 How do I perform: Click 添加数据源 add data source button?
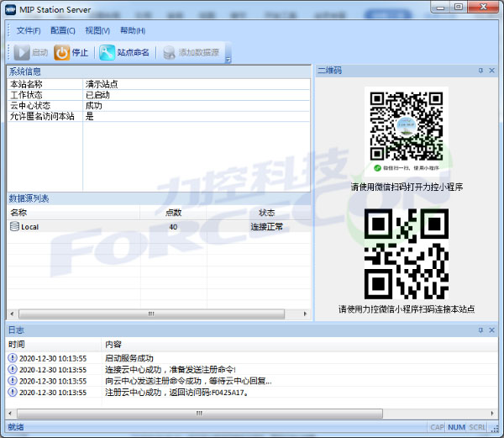pyautogui.click(x=191, y=52)
